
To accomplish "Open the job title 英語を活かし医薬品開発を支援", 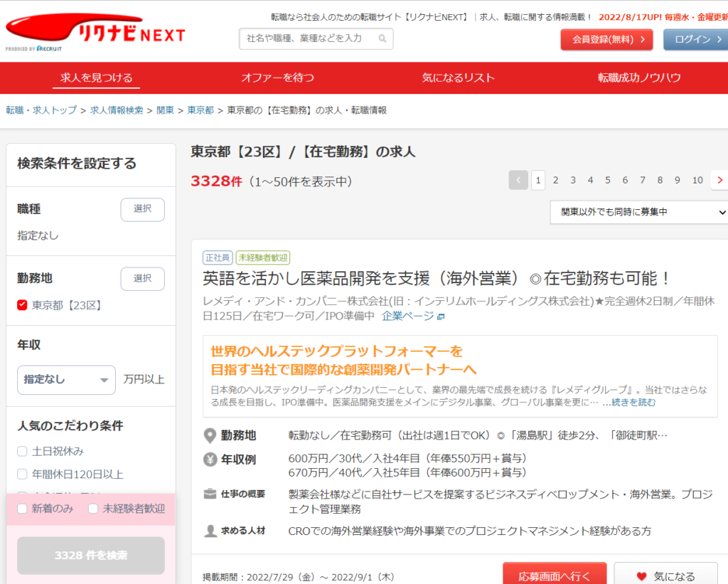I will point(437,278).
